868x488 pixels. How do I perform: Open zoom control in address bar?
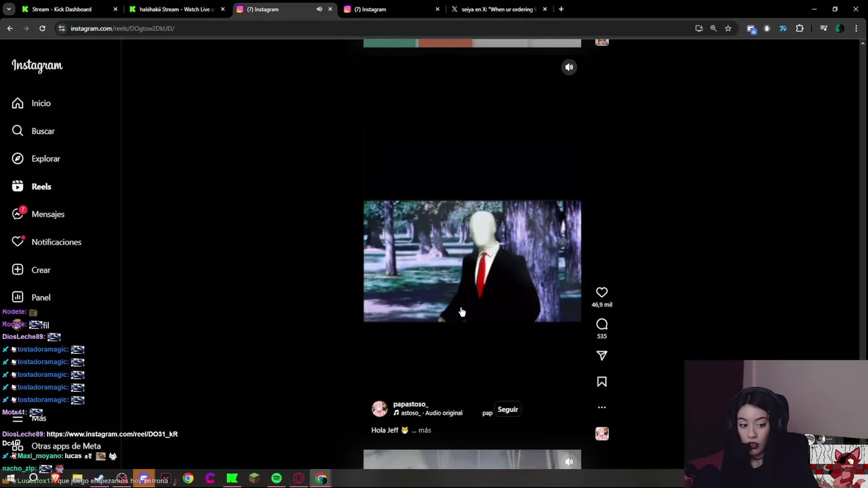(713, 28)
